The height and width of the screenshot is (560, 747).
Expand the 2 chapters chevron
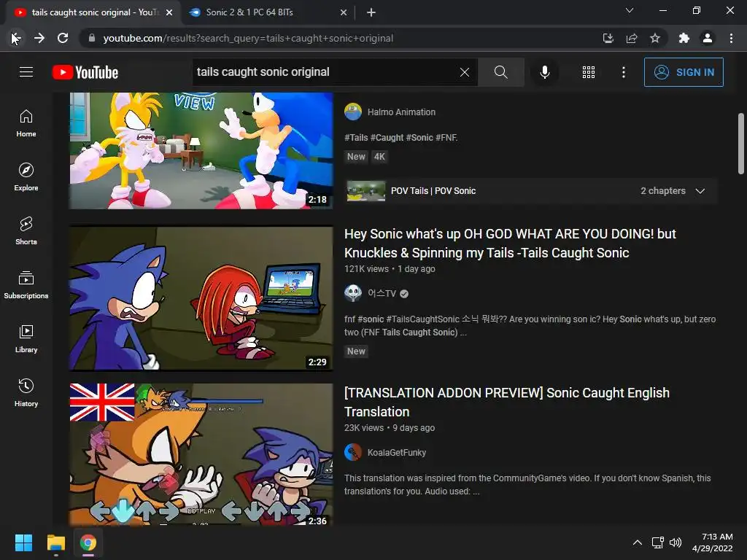[x=700, y=191]
